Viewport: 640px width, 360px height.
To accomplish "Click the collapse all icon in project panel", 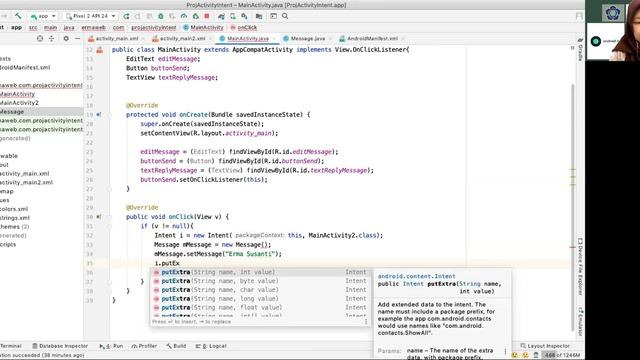I will [51, 38].
